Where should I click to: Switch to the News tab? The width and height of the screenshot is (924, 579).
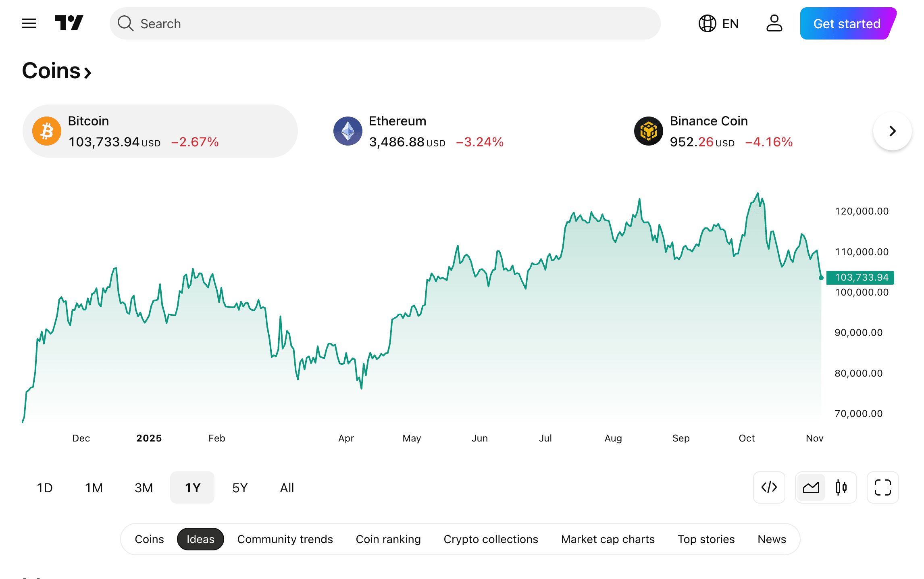tap(771, 539)
